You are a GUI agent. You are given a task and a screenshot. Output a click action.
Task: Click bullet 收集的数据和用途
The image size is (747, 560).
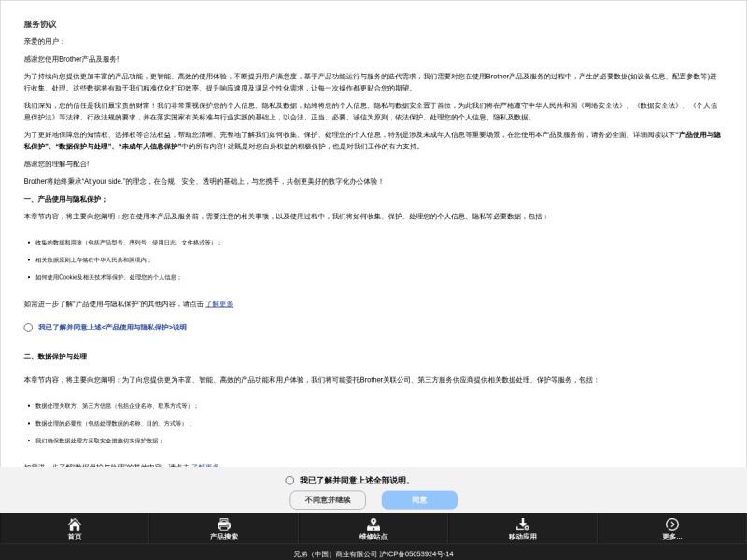(x=128, y=243)
